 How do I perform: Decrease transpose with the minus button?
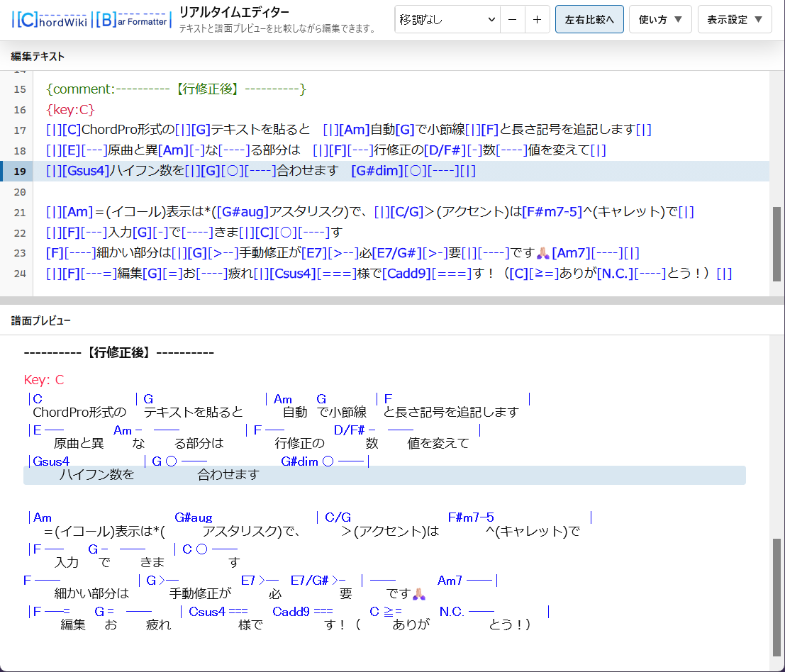(x=512, y=20)
